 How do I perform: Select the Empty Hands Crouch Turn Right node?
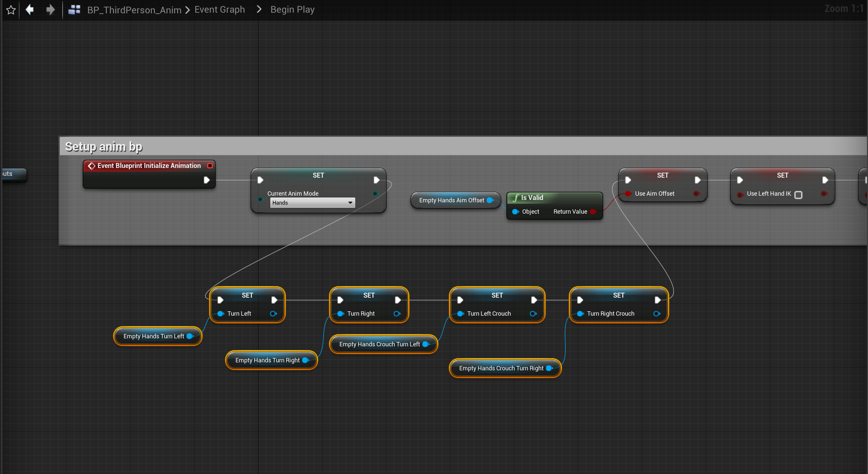pyautogui.click(x=501, y=368)
